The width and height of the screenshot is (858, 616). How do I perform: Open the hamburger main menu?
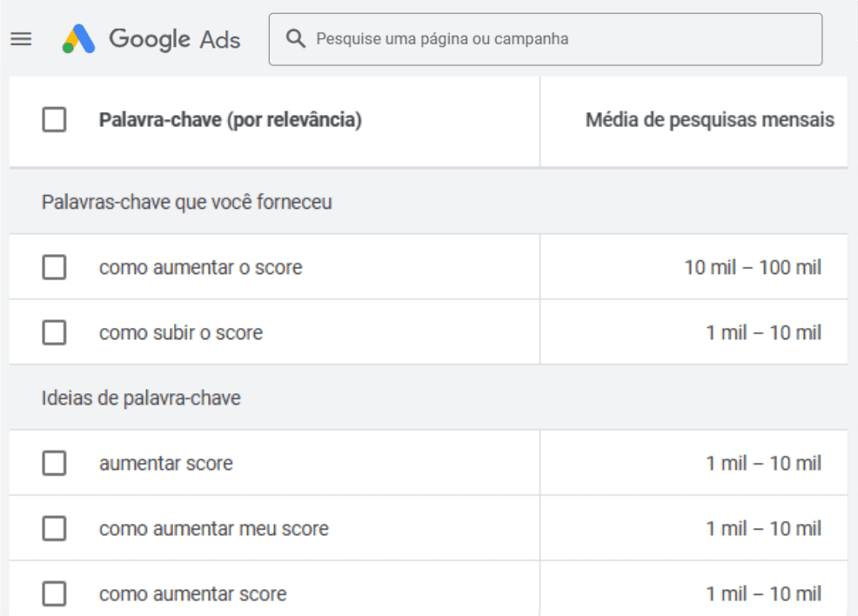(x=21, y=39)
